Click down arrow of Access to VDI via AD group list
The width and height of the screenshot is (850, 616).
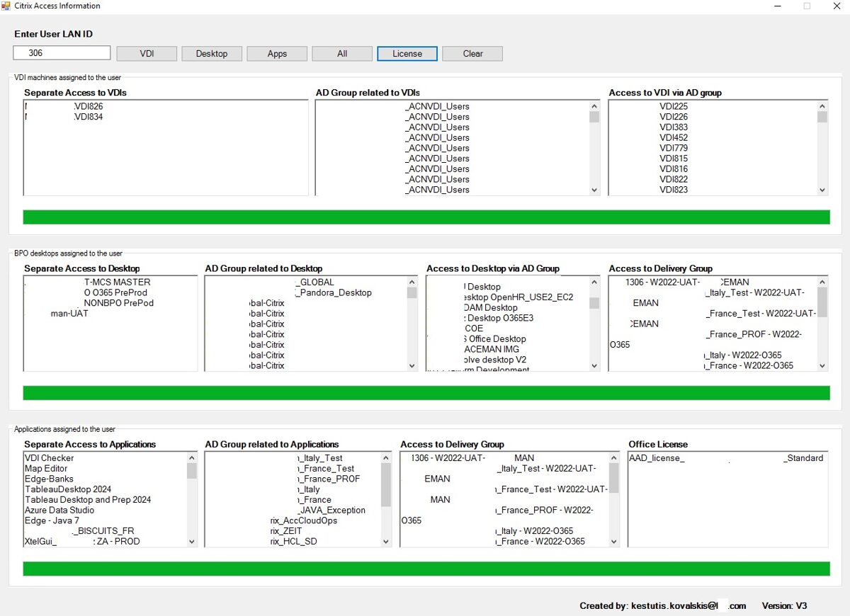click(x=822, y=190)
